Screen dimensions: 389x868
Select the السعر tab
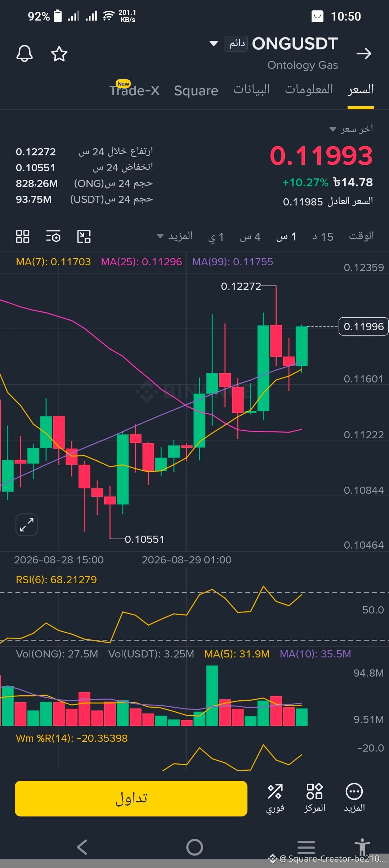361,89
